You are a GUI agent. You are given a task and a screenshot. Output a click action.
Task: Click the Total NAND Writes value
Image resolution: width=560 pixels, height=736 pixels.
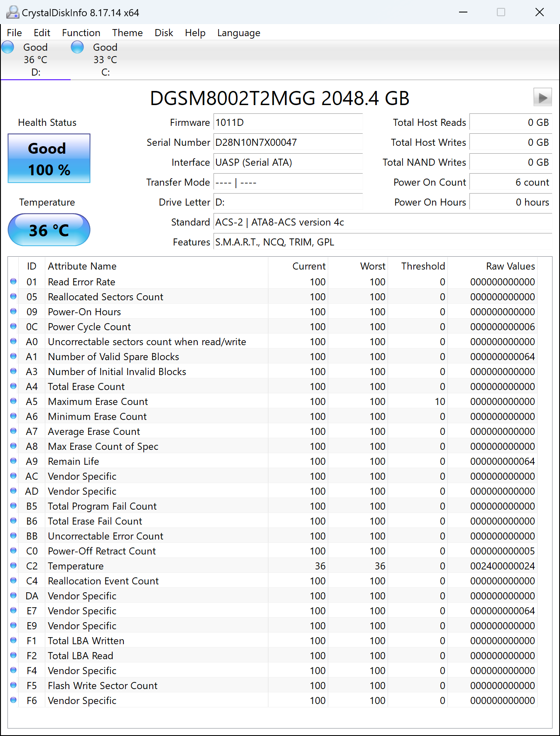point(511,162)
